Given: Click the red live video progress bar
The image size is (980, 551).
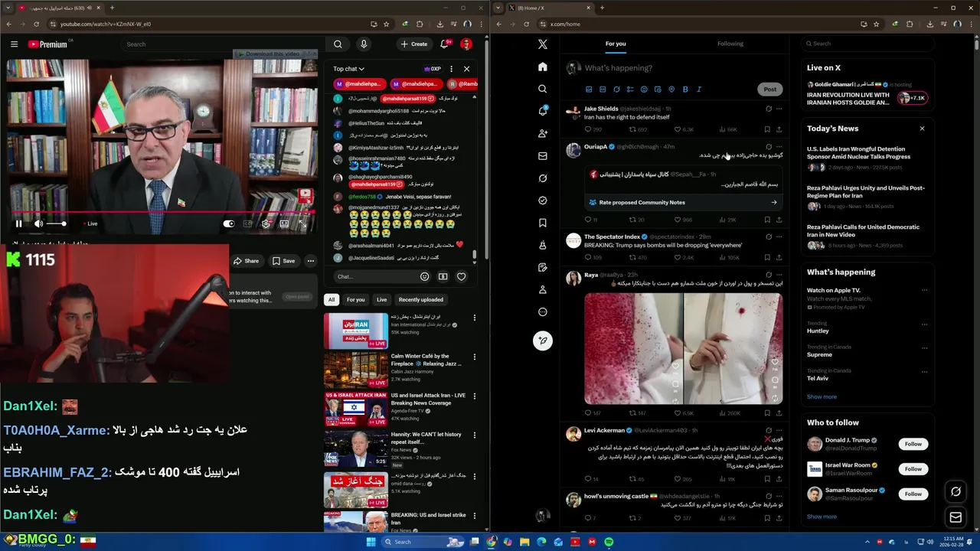Looking at the screenshot, I should 162,213.
